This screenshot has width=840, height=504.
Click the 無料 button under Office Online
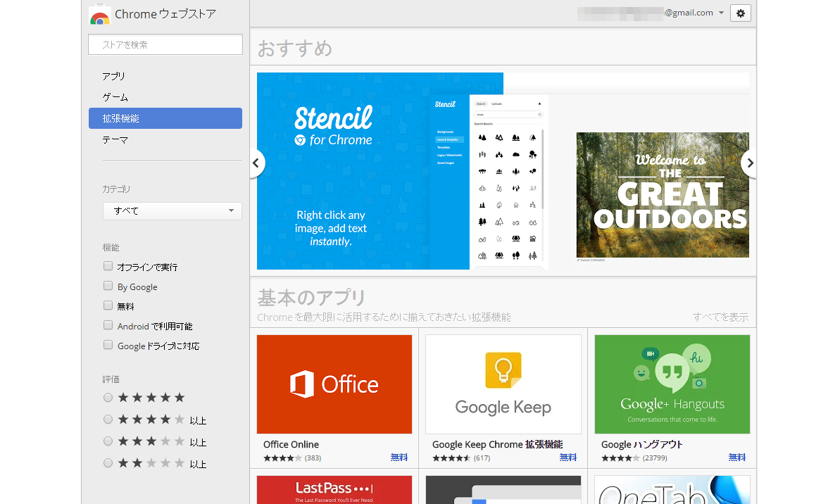pyautogui.click(x=399, y=458)
